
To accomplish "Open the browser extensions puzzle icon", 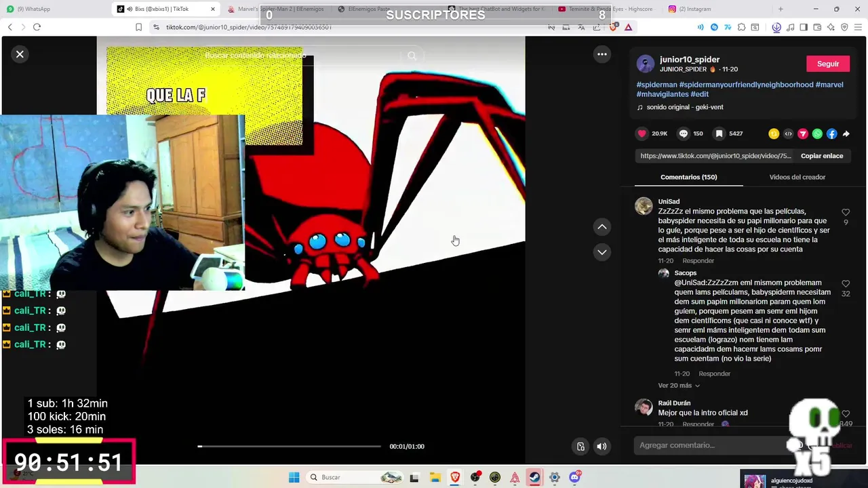I will (x=741, y=27).
